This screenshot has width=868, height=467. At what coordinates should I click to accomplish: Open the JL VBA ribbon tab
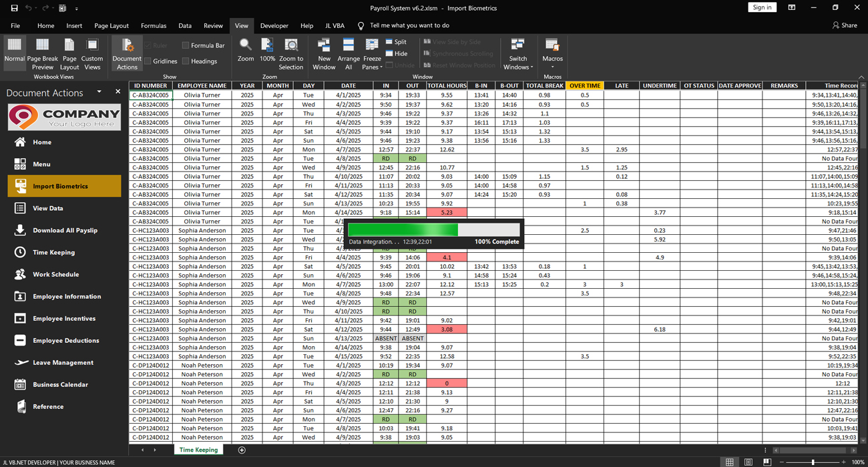click(335, 25)
